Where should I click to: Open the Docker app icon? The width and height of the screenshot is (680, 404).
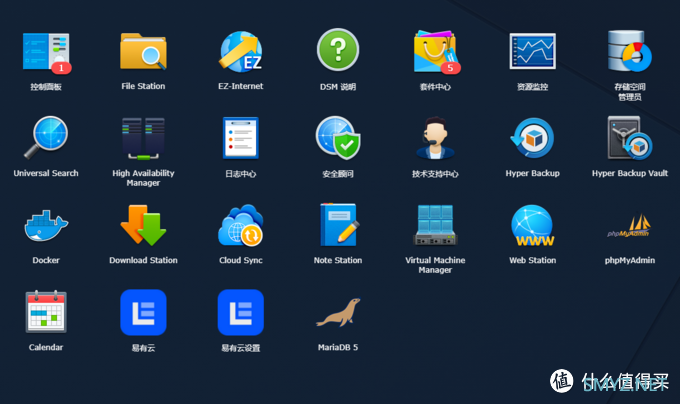[46, 225]
